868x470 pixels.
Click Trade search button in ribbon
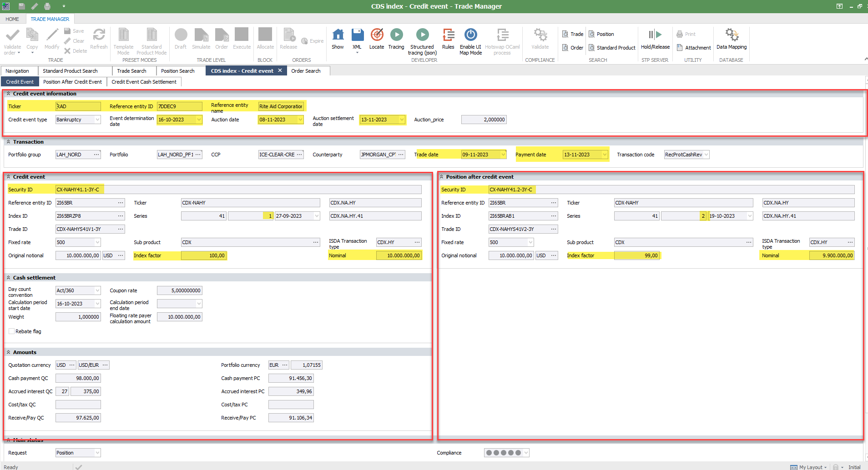tap(573, 34)
